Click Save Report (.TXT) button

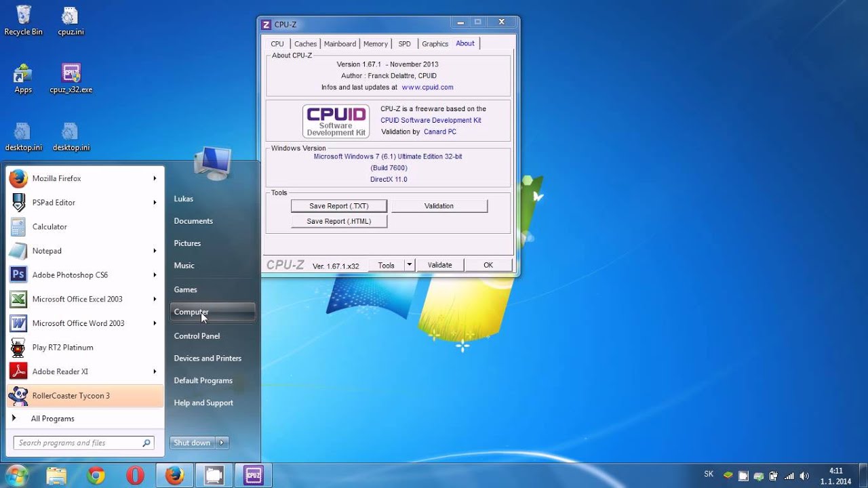pos(339,206)
